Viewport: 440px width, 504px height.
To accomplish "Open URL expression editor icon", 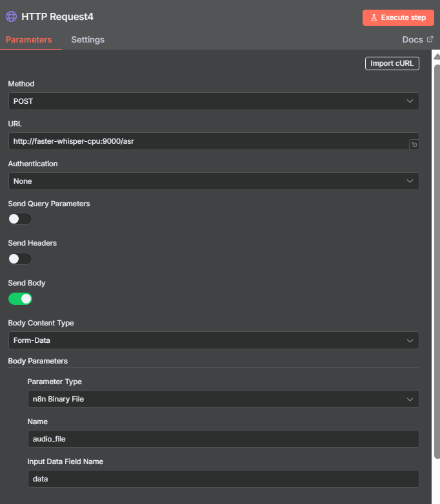I will [414, 144].
